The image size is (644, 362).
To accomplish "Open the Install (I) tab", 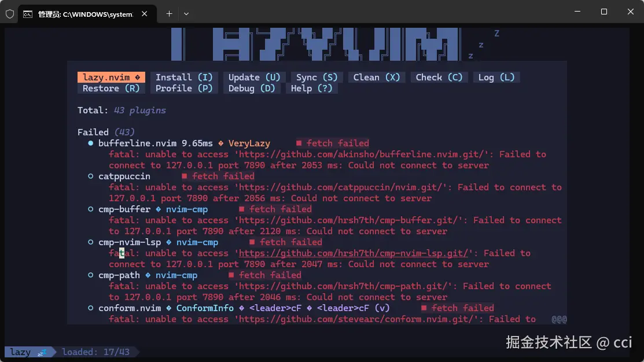I will 183,77.
